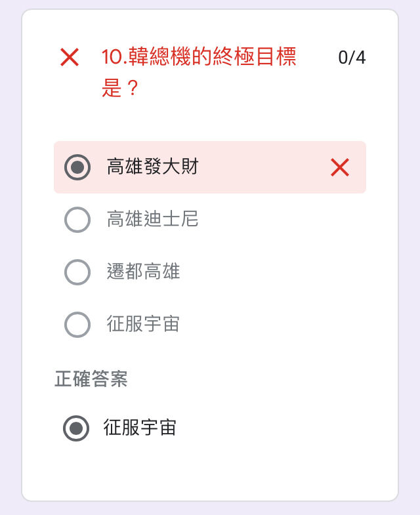Click the 高雄發大財 option label text
The width and height of the screenshot is (420, 515).
coord(153,167)
